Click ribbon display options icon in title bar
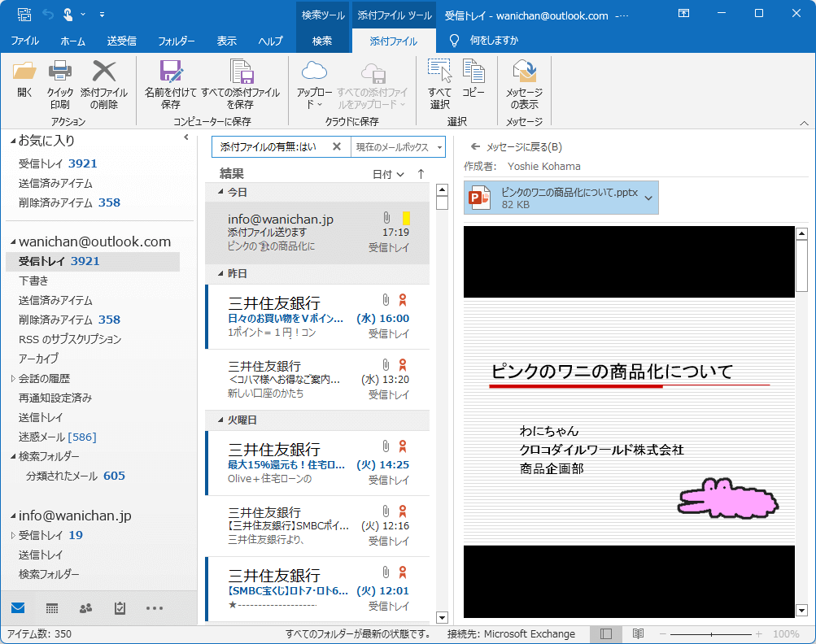 pyautogui.click(x=684, y=14)
